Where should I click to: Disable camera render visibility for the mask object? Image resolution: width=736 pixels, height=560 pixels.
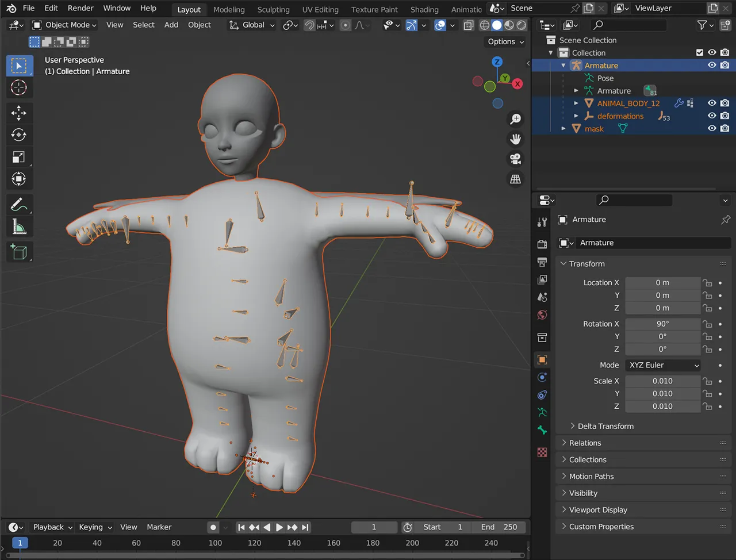click(724, 128)
